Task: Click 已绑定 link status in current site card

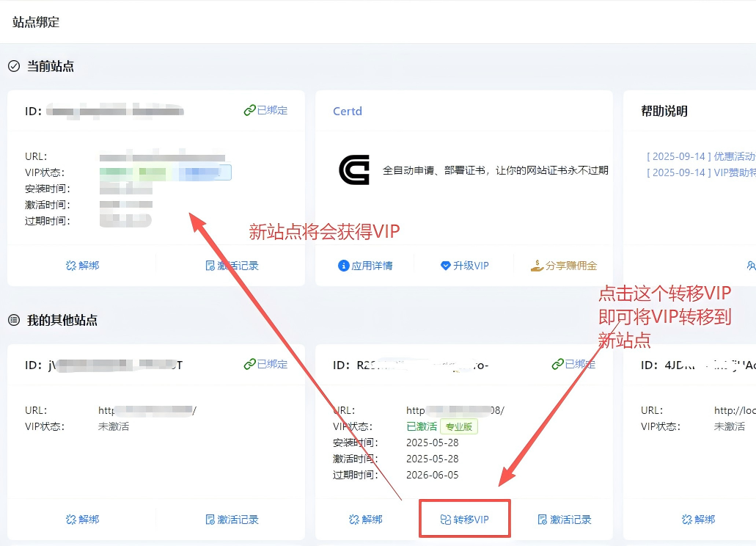Action: click(265, 111)
